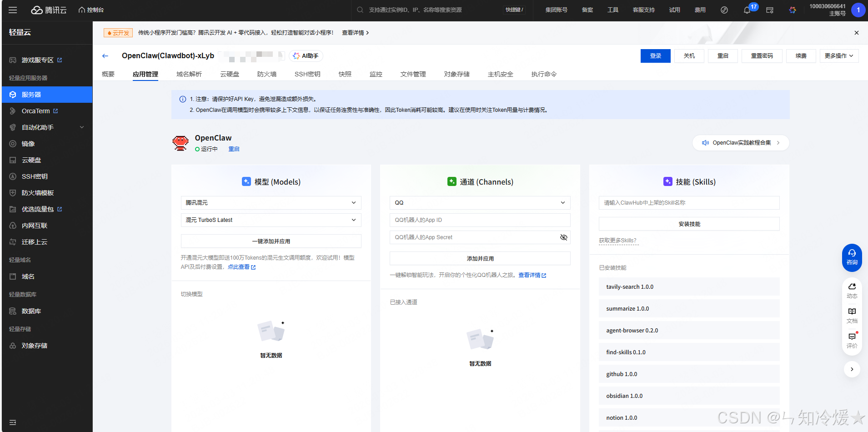This screenshot has width=868, height=432.
Task: Select the agent-browser 0.2.0 skill
Action: [689, 331]
